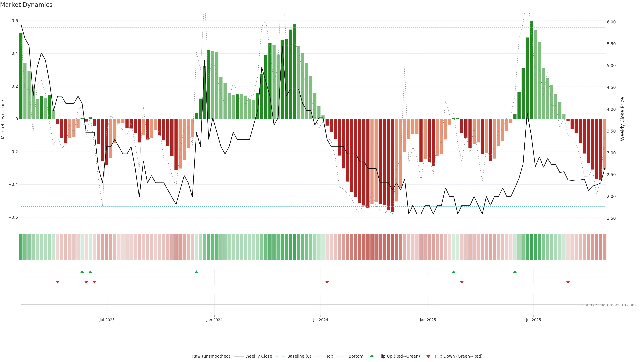This screenshot has height=362, width=644.
Task: Click the Flip Down marker after Jan 2025
Action: tap(462, 282)
